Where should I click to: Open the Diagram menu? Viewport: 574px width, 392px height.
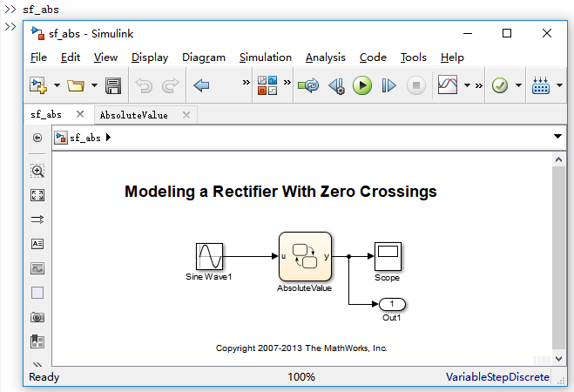click(204, 57)
